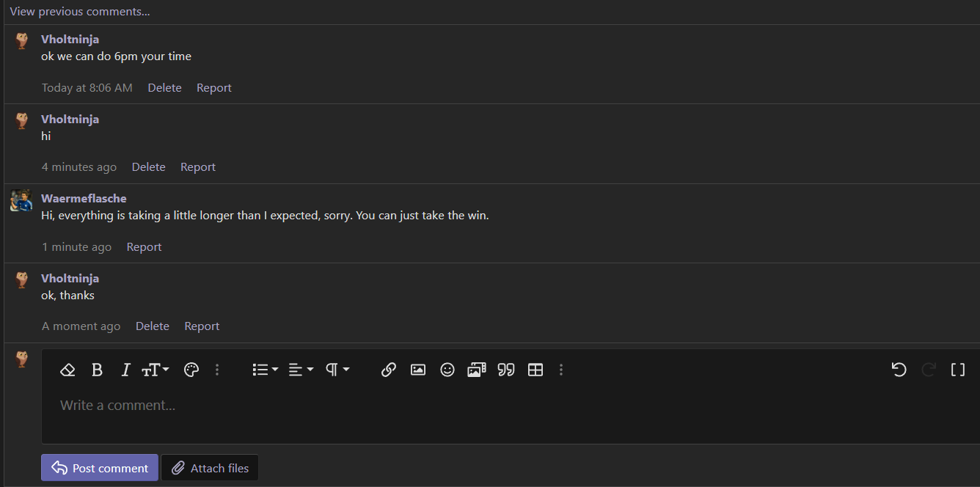The width and height of the screenshot is (980, 487).
Task: Report the '6pm your time' comment
Action: (214, 87)
